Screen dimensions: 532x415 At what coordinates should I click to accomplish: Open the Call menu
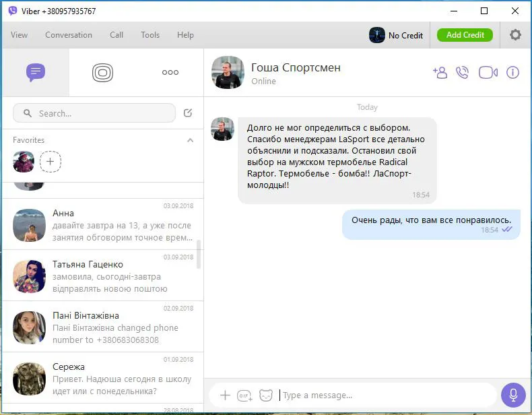click(117, 35)
